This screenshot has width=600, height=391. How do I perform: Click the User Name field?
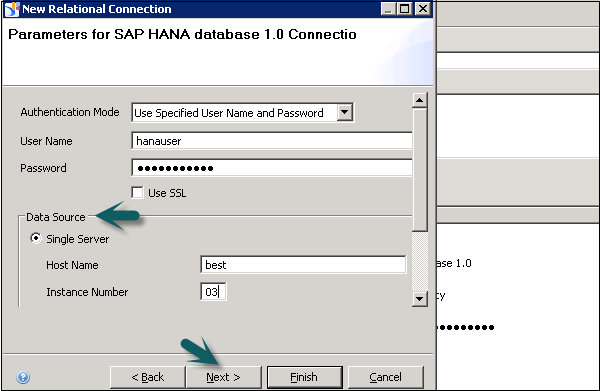(x=272, y=141)
